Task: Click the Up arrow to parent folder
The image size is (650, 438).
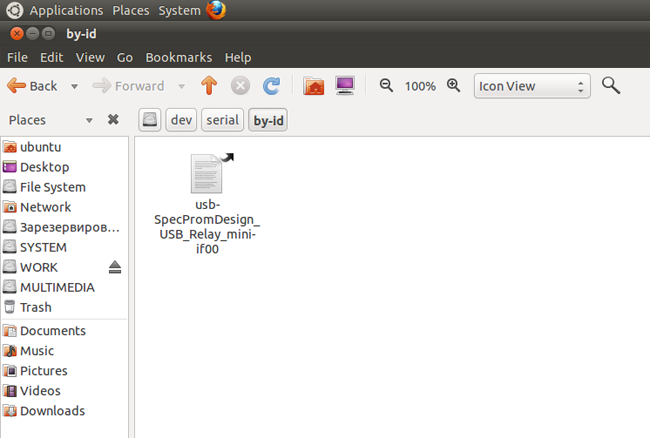Action: point(209,86)
